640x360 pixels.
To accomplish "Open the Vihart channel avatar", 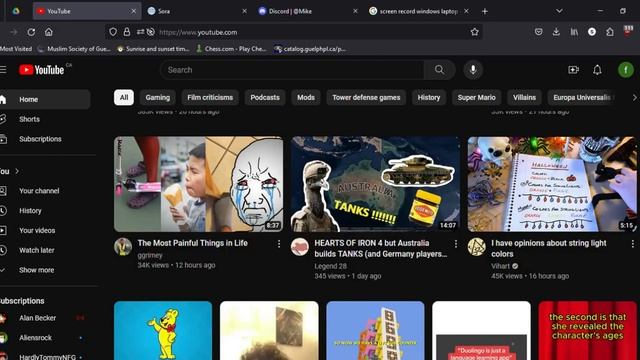I will 476,247.
